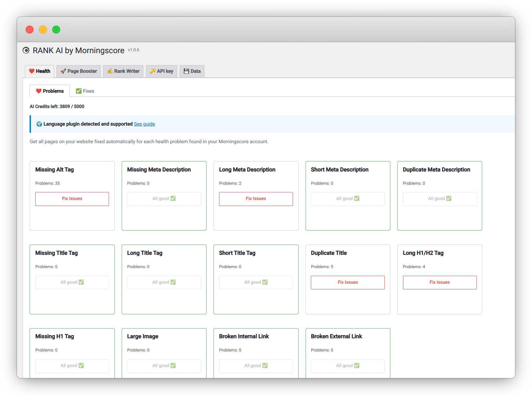Click All good under Missing Meta Description
The width and height of the screenshot is (532, 395).
click(x=164, y=199)
